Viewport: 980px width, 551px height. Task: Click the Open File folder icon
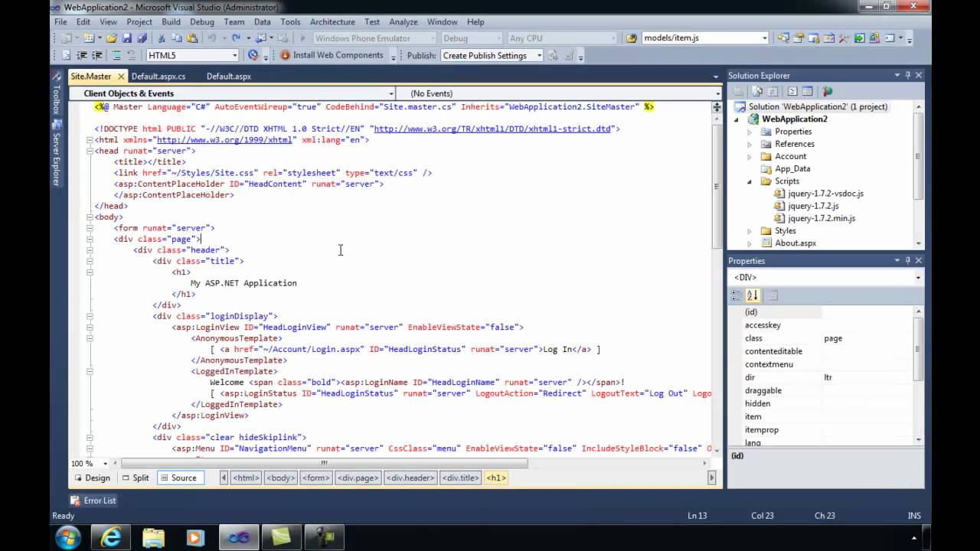pyautogui.click(x=112, y=38)
